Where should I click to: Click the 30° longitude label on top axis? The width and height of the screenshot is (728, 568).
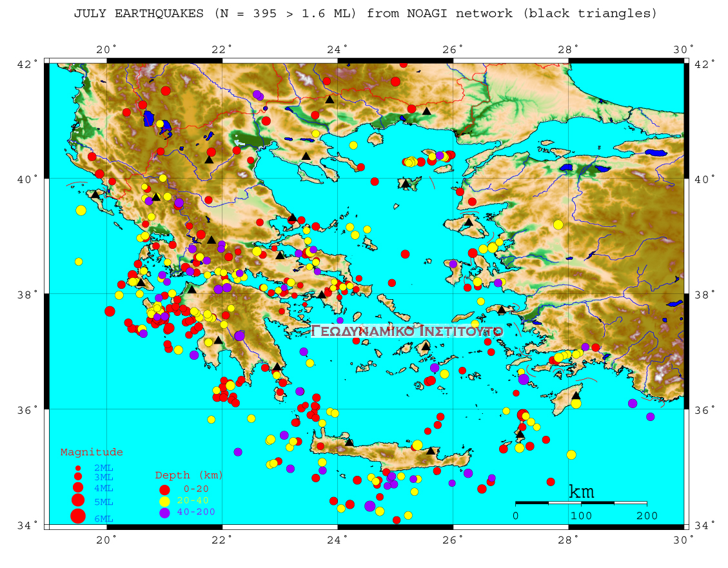684,50
